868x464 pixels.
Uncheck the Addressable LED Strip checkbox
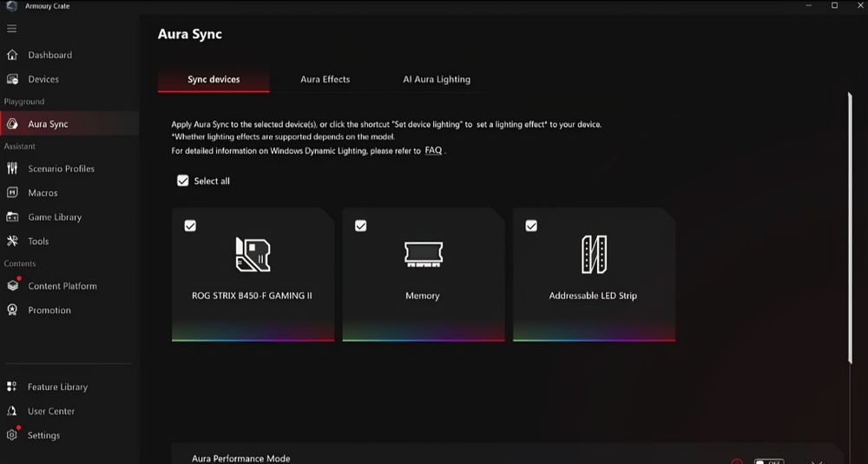tap(531, 226)
